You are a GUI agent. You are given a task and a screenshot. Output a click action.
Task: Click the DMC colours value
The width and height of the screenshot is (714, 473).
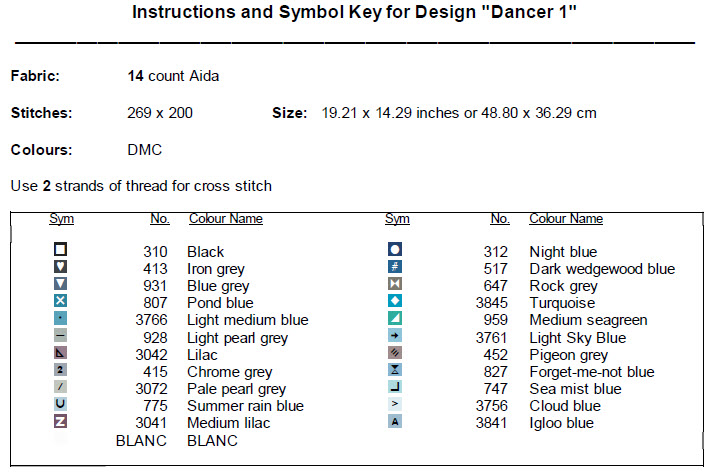(x=145, y=150)
